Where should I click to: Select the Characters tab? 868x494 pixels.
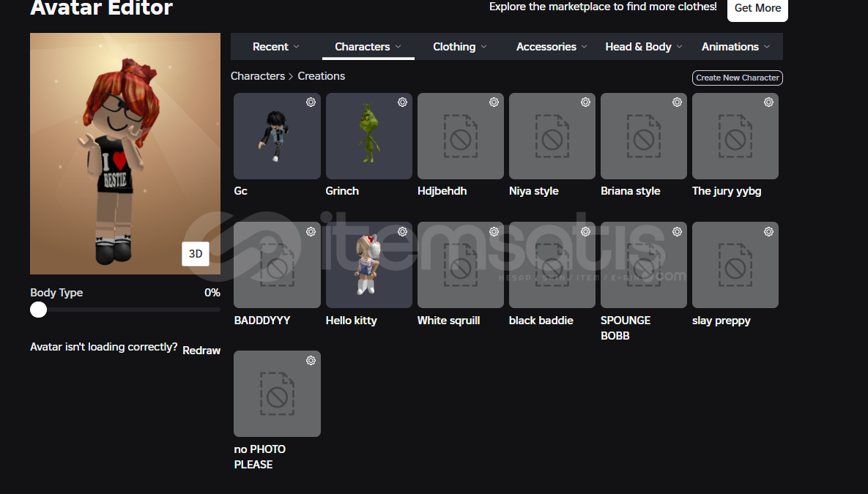tap(368, 47)
